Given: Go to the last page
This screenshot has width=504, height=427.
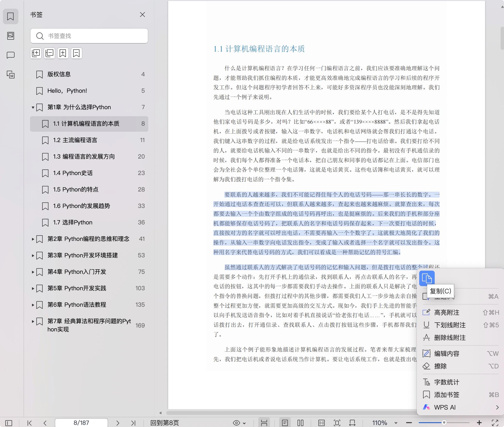Looking at the screenshot, I should coord(133,423).
